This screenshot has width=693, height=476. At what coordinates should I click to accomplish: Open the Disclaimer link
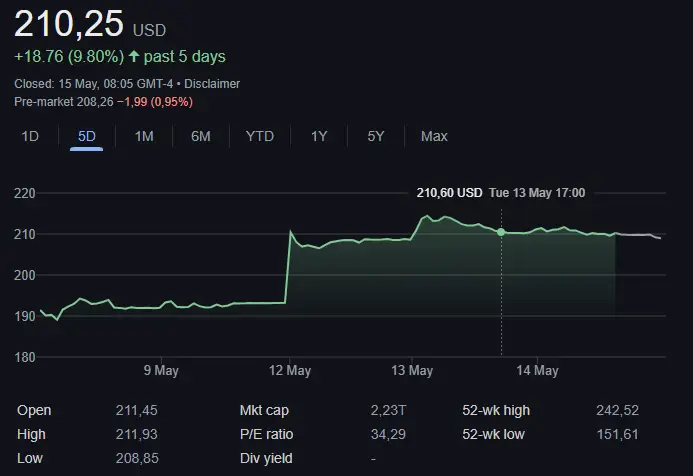(x=212, y=84)
